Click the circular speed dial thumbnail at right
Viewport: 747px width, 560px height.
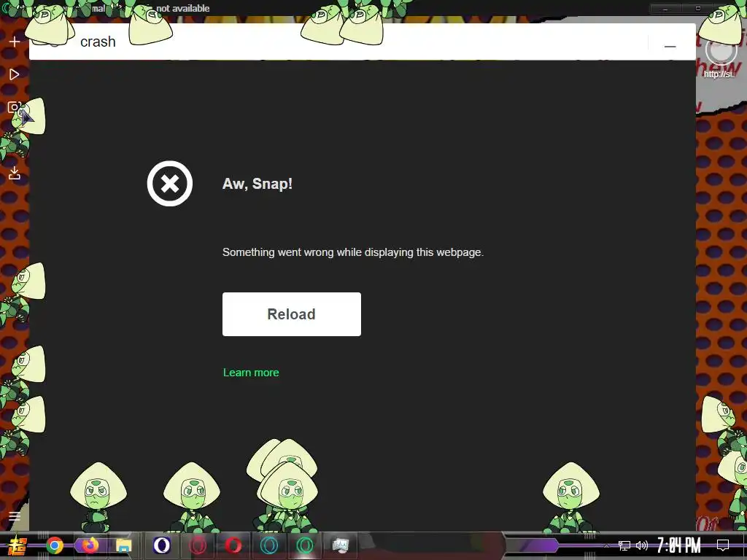tap(720, 50)
